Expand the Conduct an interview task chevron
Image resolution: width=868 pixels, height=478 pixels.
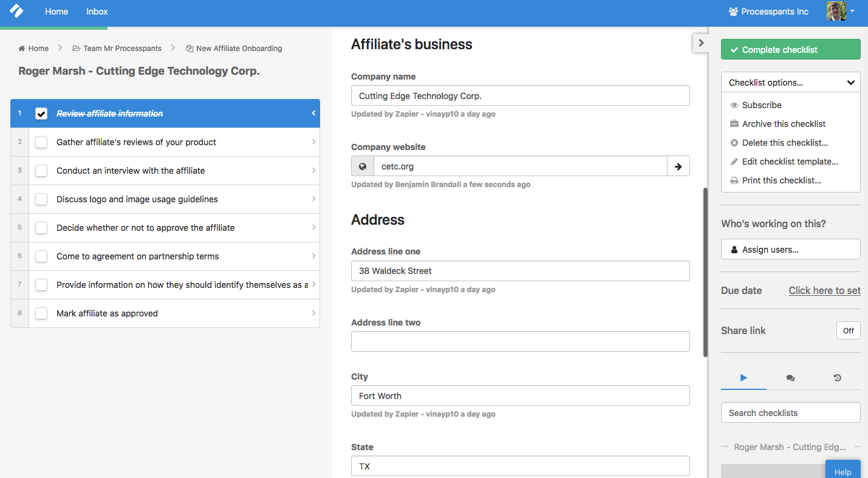[313, 171]
